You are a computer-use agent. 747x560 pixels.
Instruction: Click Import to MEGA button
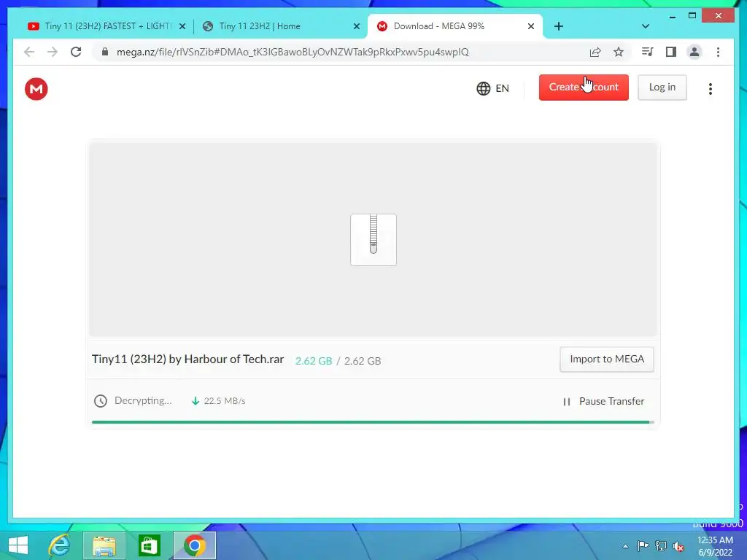(607, 359)
